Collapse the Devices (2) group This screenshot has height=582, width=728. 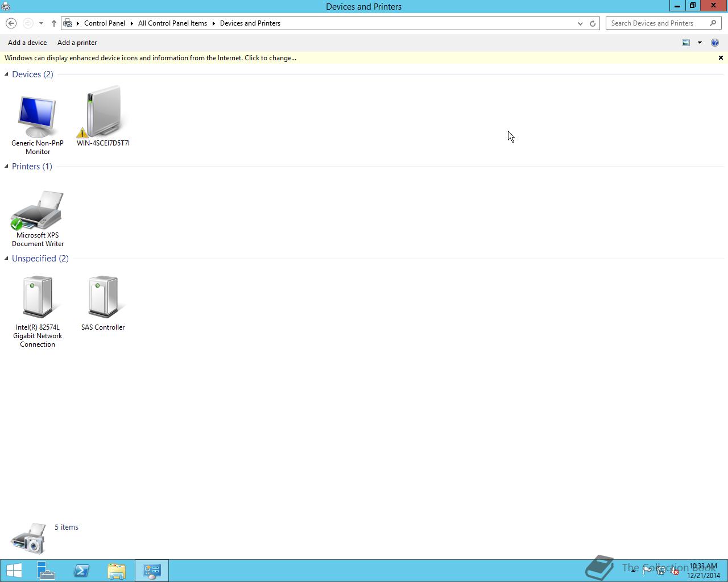point(6,74)
